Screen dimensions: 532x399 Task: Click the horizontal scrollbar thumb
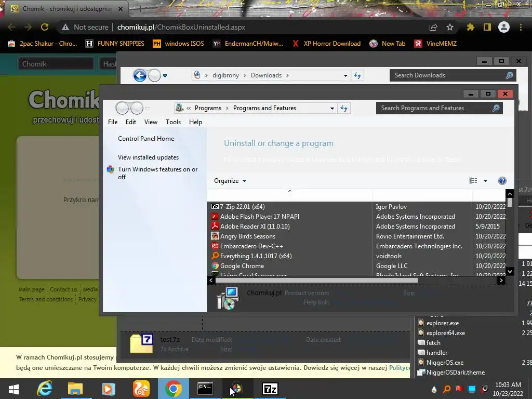(316, 280)
